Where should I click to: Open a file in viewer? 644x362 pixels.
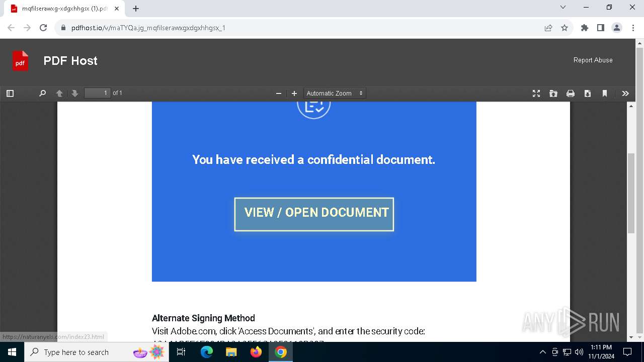(553, 93)
